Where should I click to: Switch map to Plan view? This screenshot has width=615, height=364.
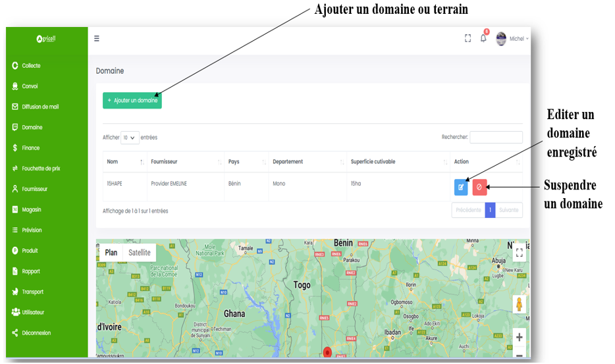tap(111, 253)
